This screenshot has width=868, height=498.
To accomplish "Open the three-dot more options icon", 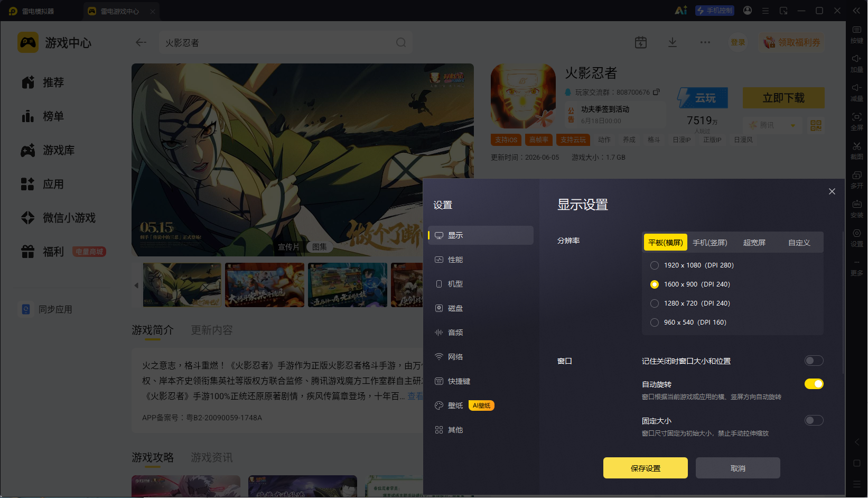I will tap(705, 42).
